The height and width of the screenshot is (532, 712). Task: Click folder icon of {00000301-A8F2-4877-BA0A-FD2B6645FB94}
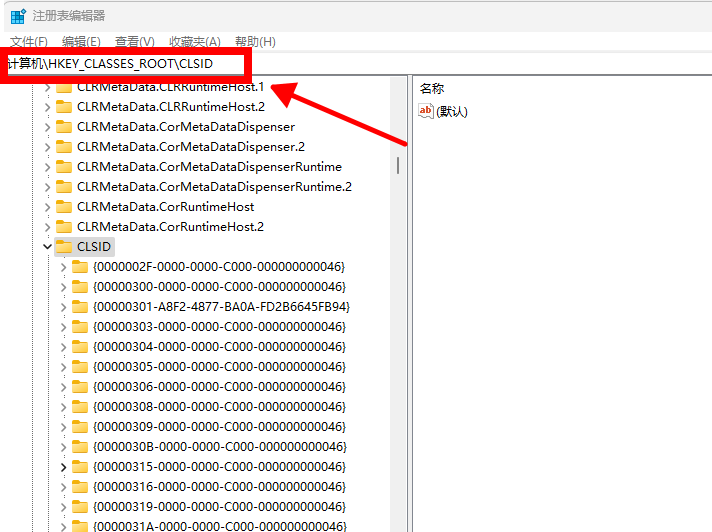point(80,306)
